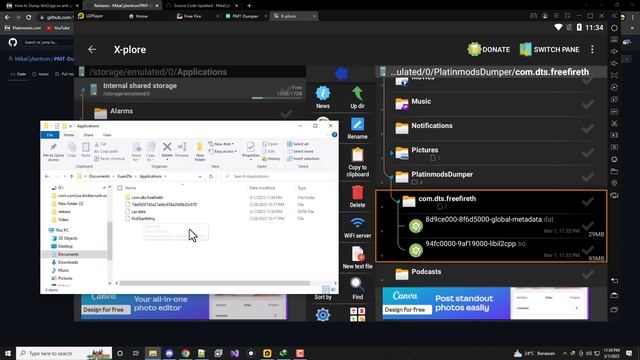Choose Copy to clipboard in X-plore
The height and width of the screenshot is (360, 640).
[x=357, y=162]
